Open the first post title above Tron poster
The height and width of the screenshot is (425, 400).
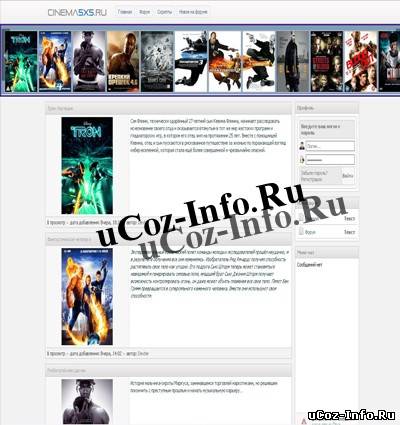pyautogui.click(x=60, y=108)
